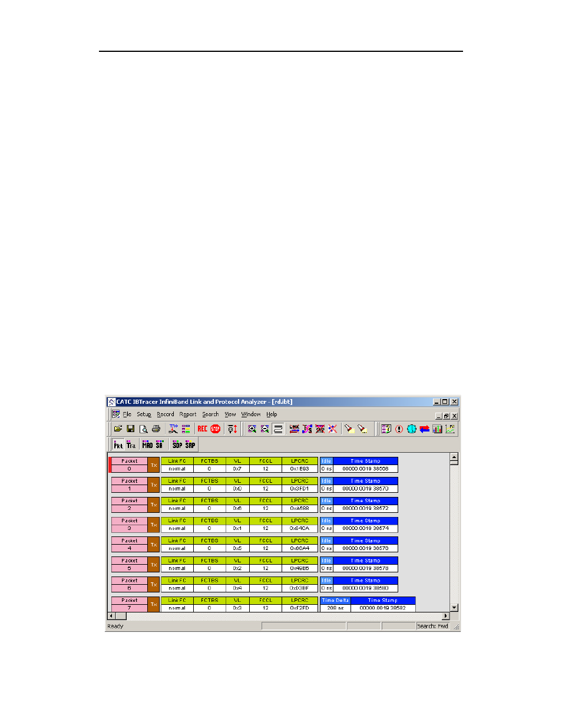Toggle the Tra transaction level view
The width and height of the screenshot is (562, 728).
tap(131, 445)
